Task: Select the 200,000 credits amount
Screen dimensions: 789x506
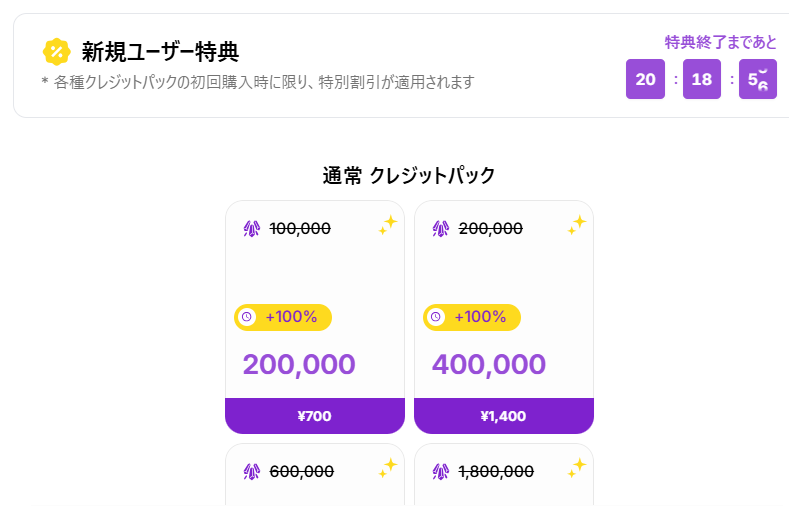Action: [299, 364]
